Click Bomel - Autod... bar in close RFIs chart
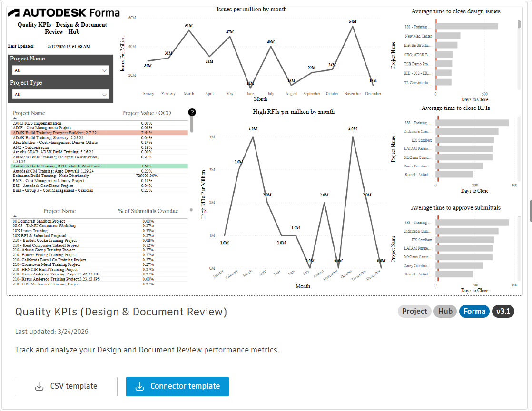This screenshot has width=532, height=411. click(x=454, y=174)
